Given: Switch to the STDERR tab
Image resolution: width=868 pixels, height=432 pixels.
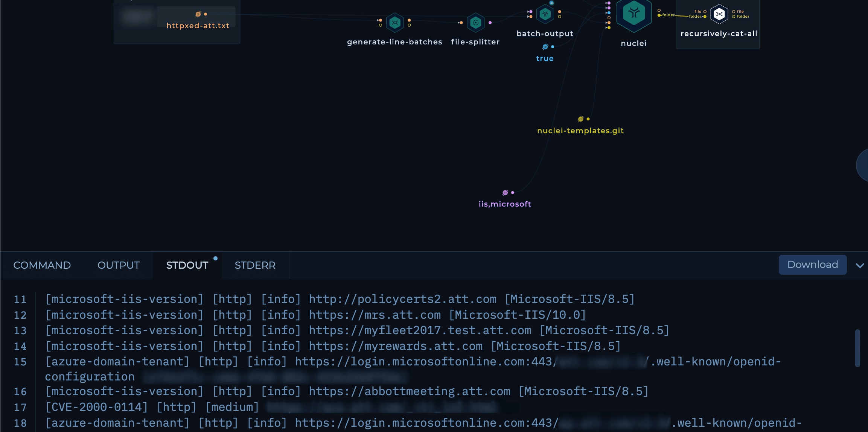Looking at the screenshot, I should point(255,265).
